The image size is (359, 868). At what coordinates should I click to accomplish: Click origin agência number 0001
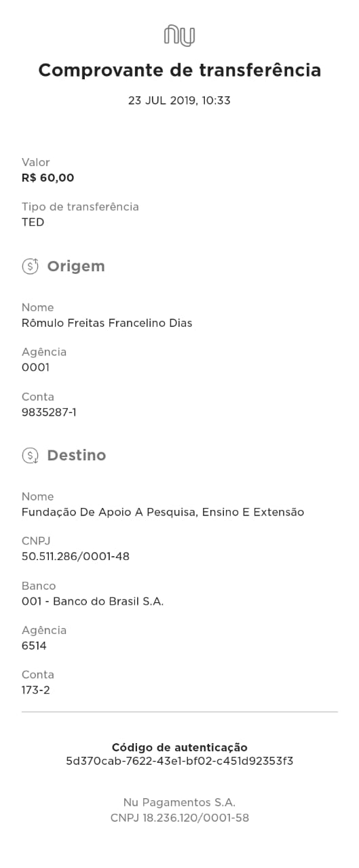[35, 368]
